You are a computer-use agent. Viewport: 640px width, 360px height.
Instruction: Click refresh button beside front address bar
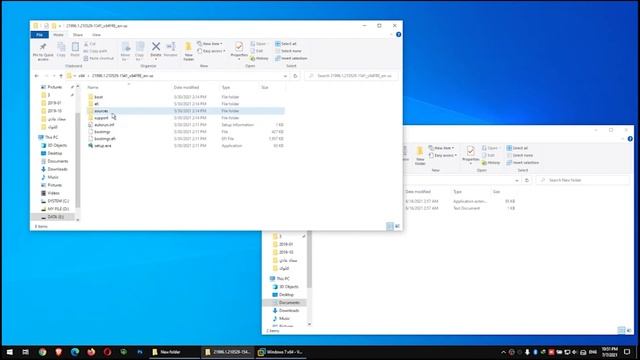(295, 76)
